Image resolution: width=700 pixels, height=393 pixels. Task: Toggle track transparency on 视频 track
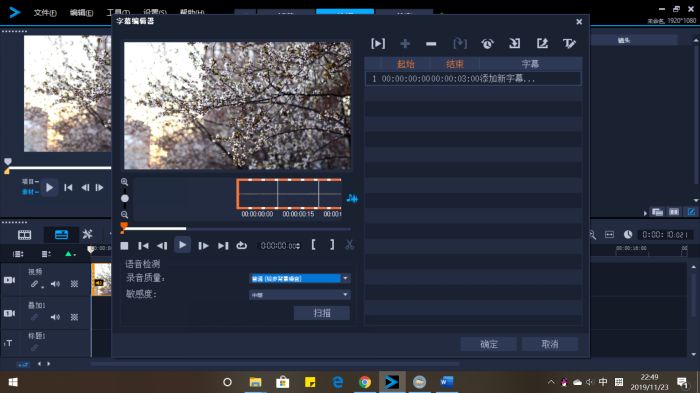coord(74,284)
